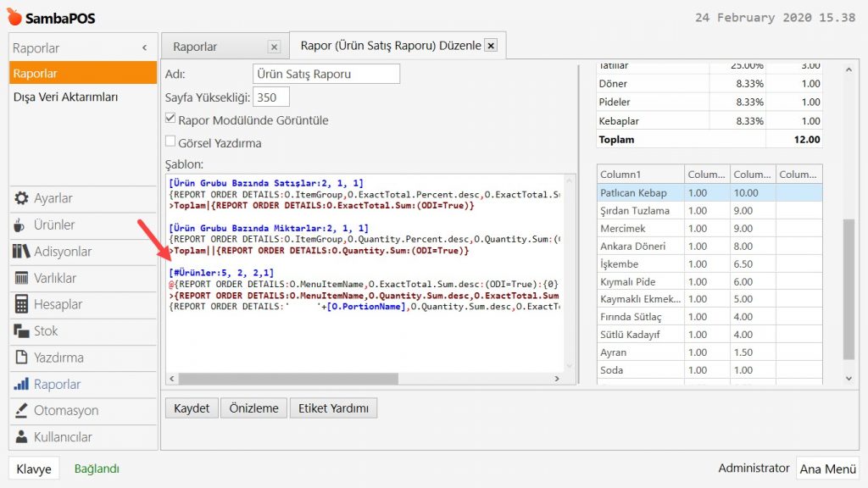Open Ayarlar via the gear icon
Viewport: 868px width, 488px height.
click(21, 198)
